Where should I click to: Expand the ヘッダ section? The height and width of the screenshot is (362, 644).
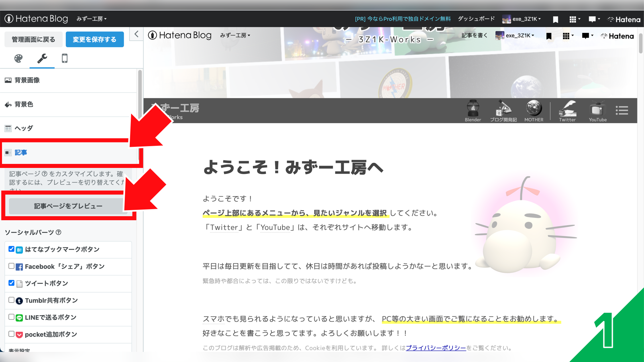pos(68,128)
